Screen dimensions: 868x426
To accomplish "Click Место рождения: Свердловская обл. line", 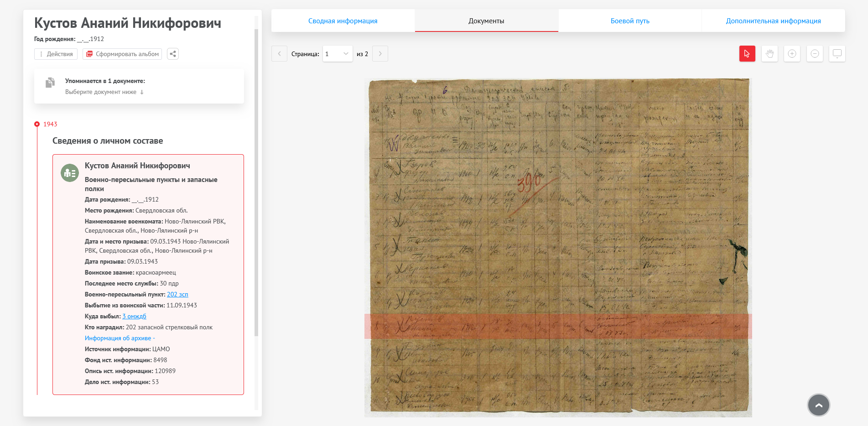I will click(136, 211).
